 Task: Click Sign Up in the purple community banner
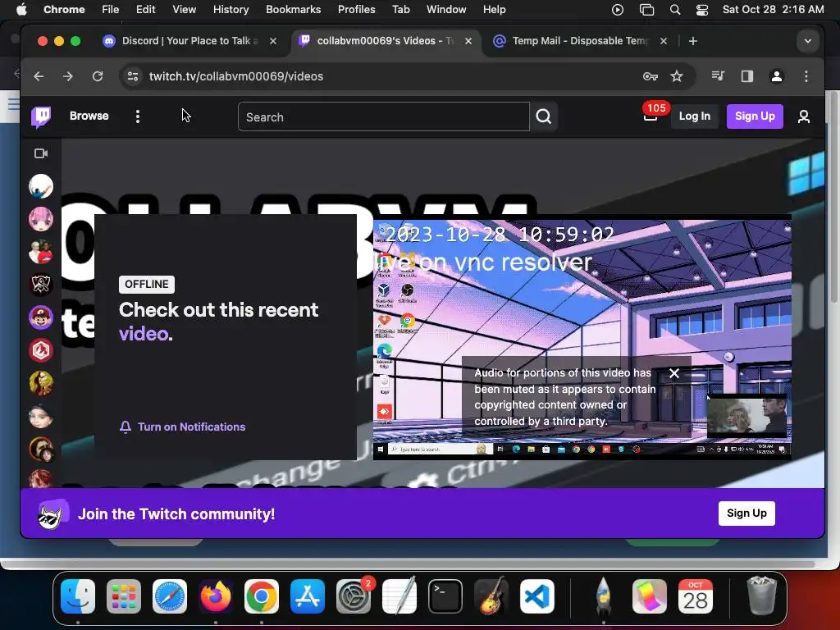(x=746, y=514)
